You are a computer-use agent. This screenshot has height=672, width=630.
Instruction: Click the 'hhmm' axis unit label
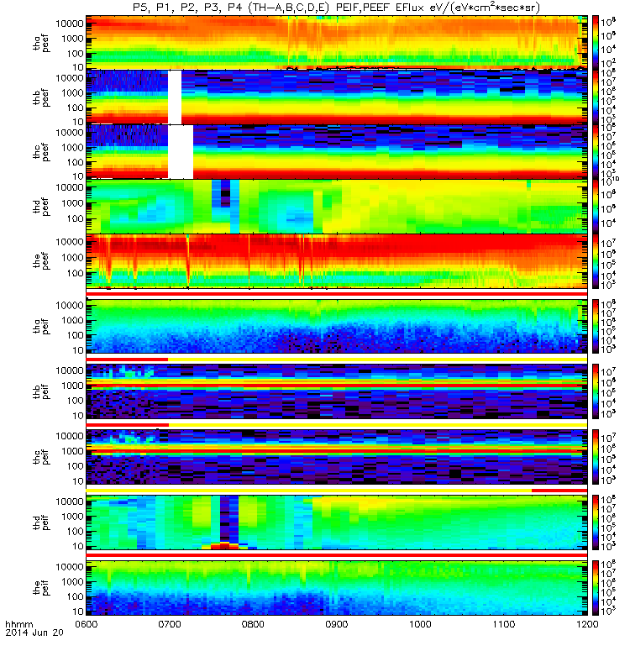[x=19, y=624]
